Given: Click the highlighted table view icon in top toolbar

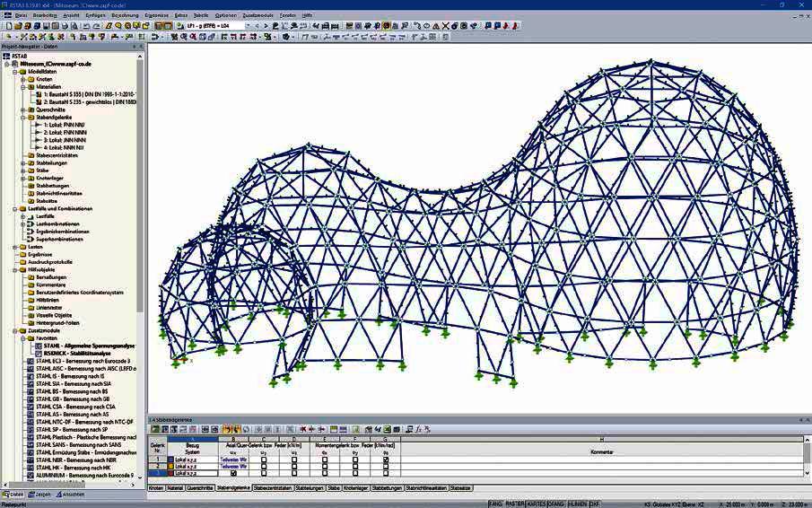Looking at the screenshot, I should (x=159, y=25).
